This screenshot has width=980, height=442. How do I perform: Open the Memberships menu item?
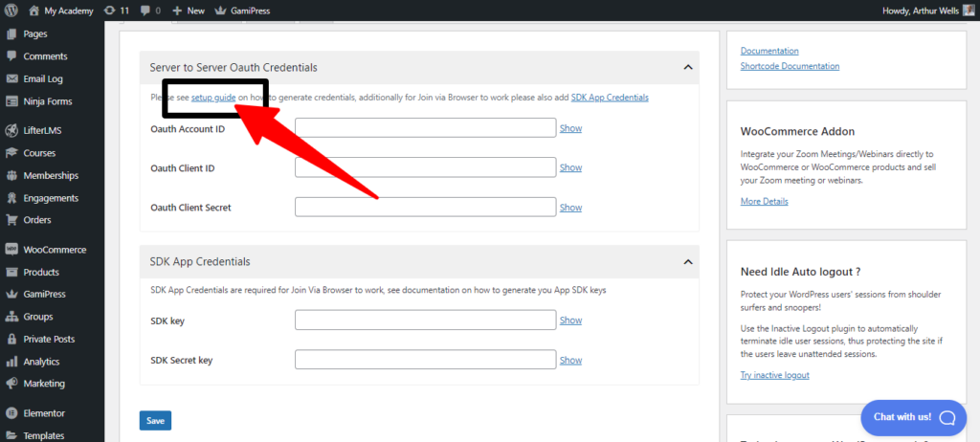(52, 176)
